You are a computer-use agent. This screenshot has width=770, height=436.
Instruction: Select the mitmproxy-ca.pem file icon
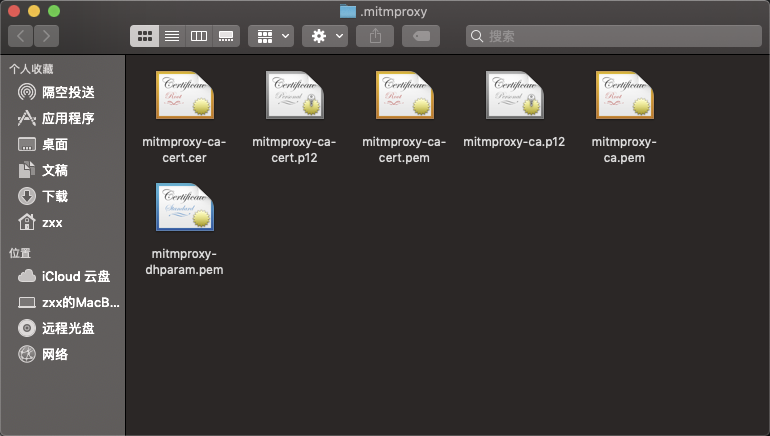coord(625,95)
